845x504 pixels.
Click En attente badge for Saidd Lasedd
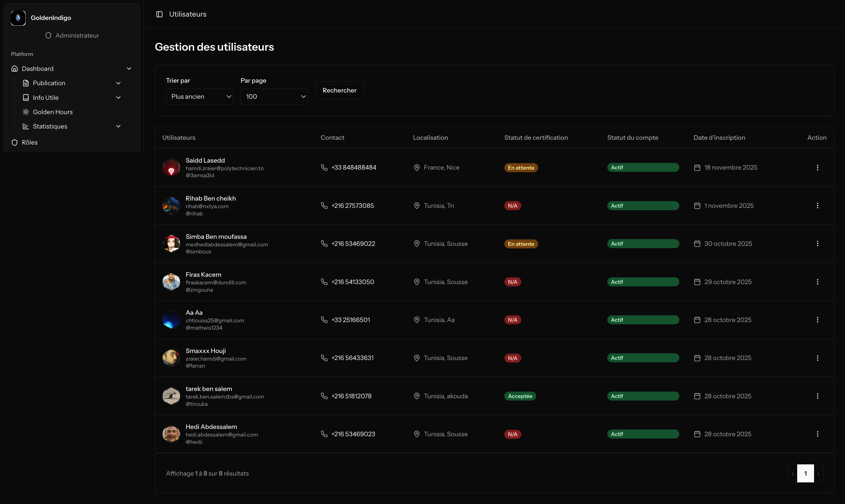coord(521,168)
